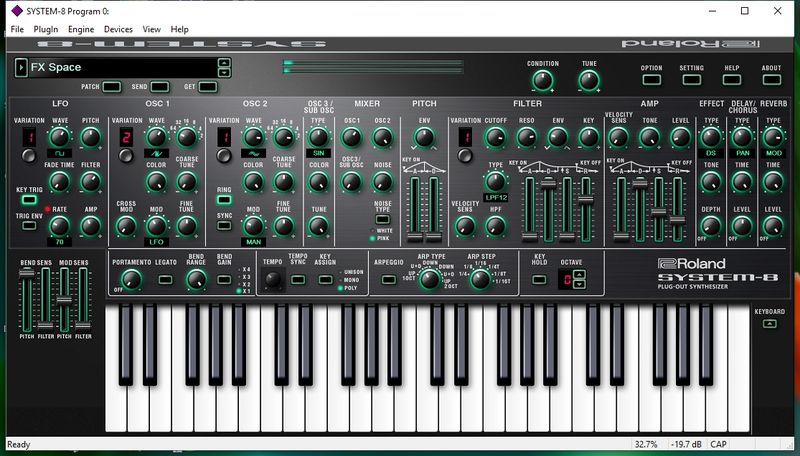
Task: Toggle the NOISE TYPE white/pink button
Action: 382,219
